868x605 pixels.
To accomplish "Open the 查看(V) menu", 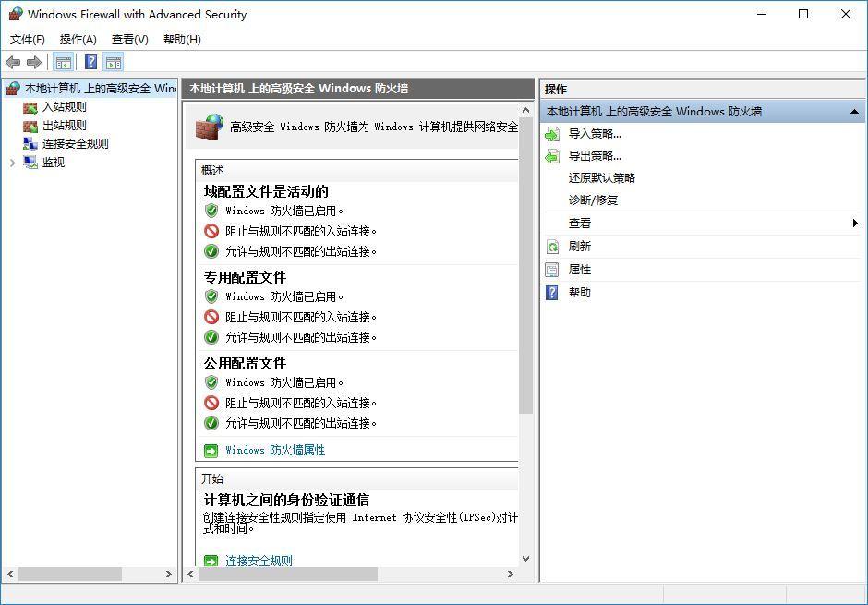I will tap(129, 40).
